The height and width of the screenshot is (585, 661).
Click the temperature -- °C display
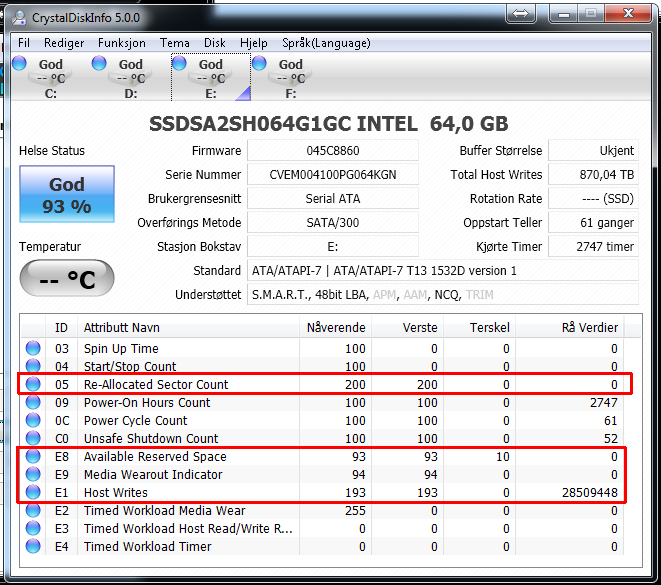(67, 278)
